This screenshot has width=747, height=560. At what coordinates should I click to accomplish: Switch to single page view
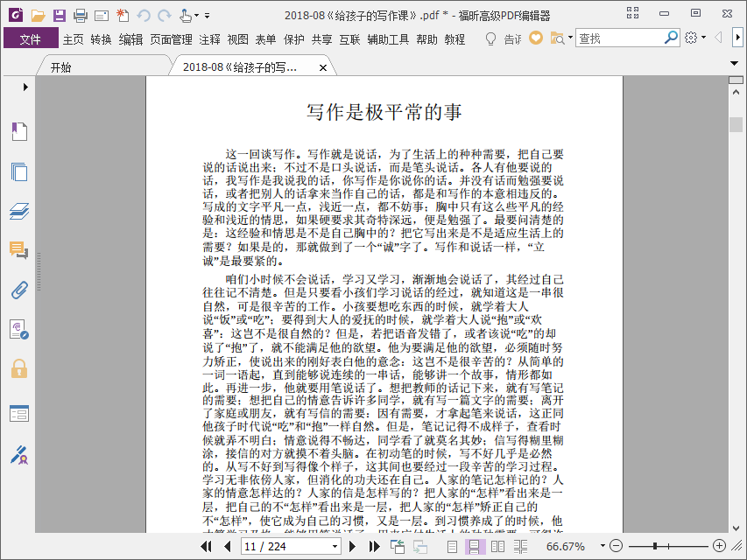click(452, 547)
